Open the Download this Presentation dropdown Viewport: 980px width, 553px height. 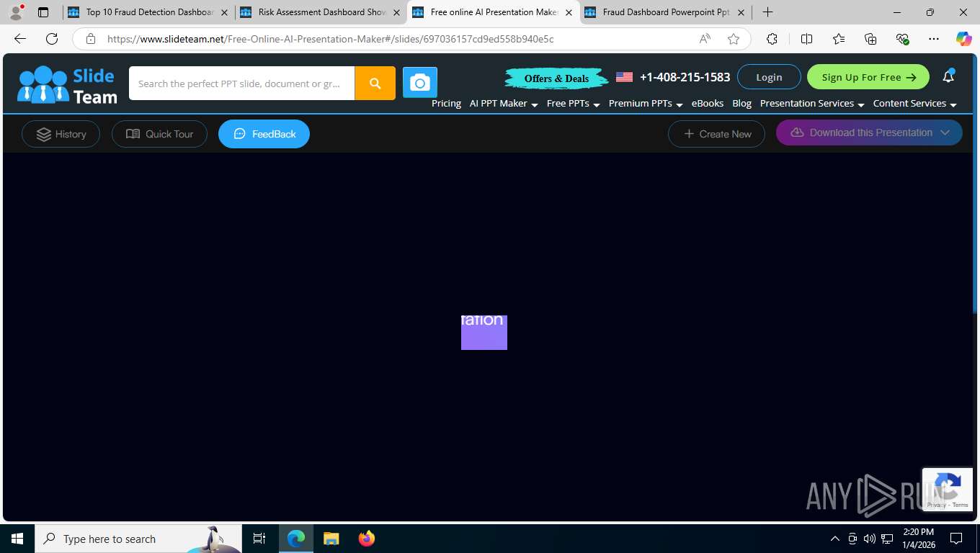[869, 132]
